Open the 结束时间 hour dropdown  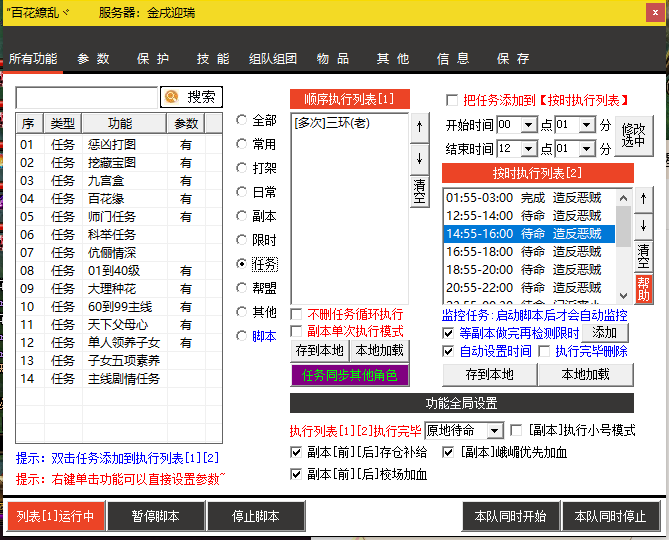(529, 148)
